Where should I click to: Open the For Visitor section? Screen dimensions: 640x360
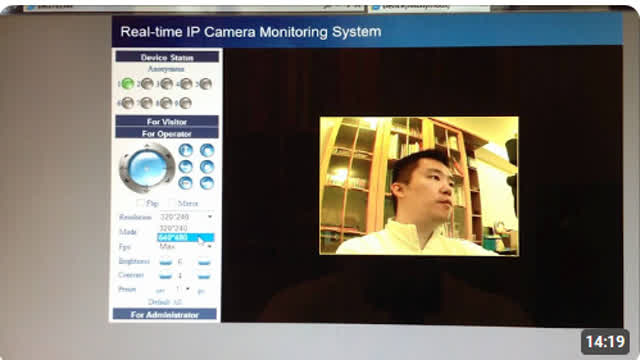coord(167,121)
